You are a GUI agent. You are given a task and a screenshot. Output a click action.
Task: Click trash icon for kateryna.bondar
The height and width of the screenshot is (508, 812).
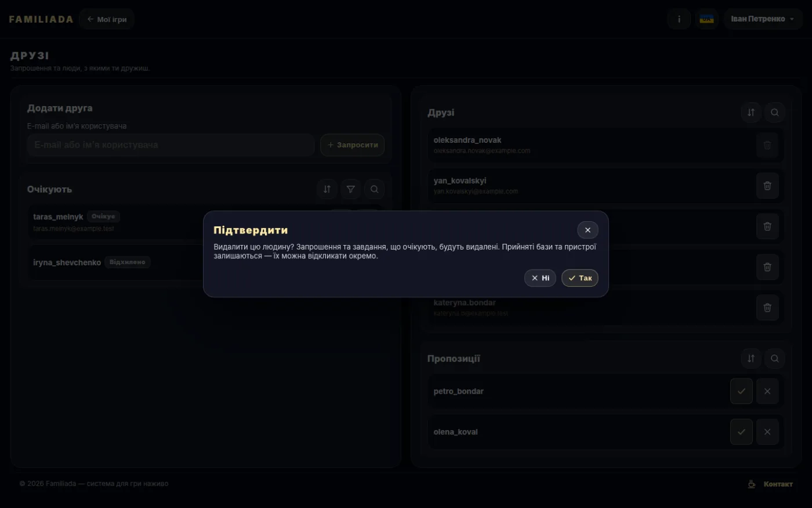[767, 308]
